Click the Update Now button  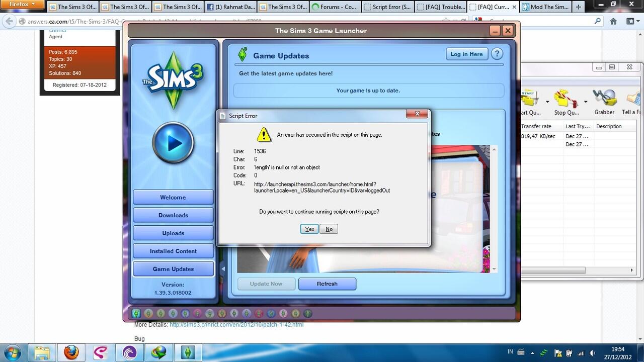click(x=266, y=284)
